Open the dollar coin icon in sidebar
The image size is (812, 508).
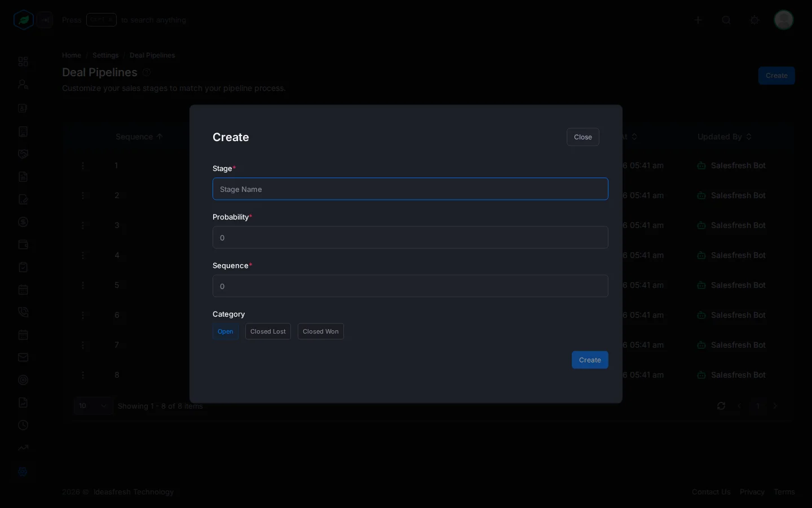point(23,222)
